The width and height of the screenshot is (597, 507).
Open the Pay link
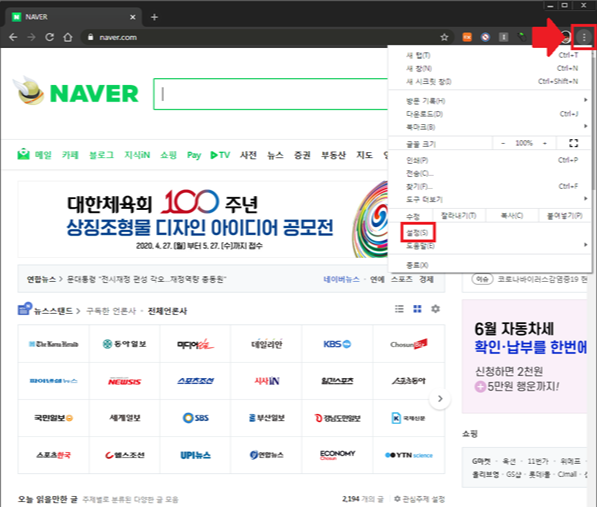[x=194, y=155]
